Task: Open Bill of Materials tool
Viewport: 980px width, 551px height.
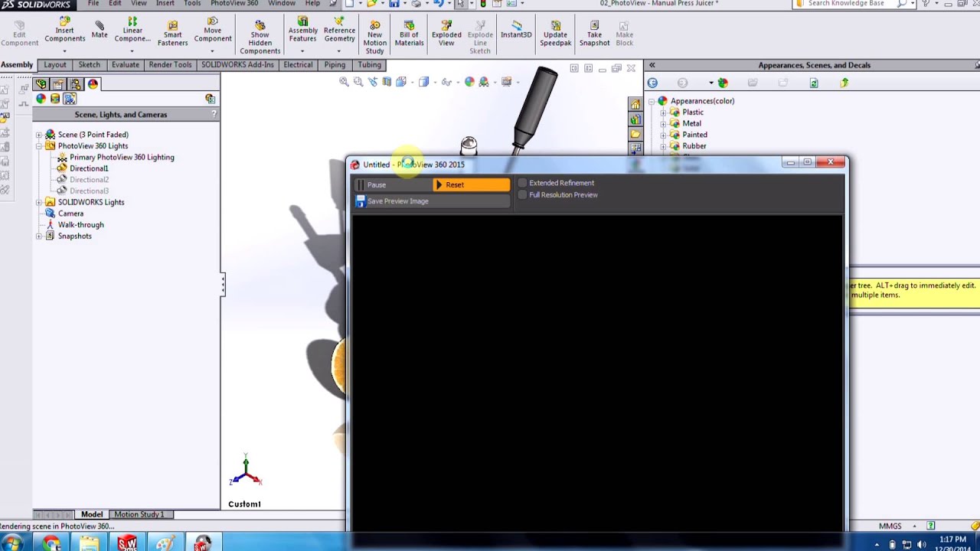Action: pos(409,34)
